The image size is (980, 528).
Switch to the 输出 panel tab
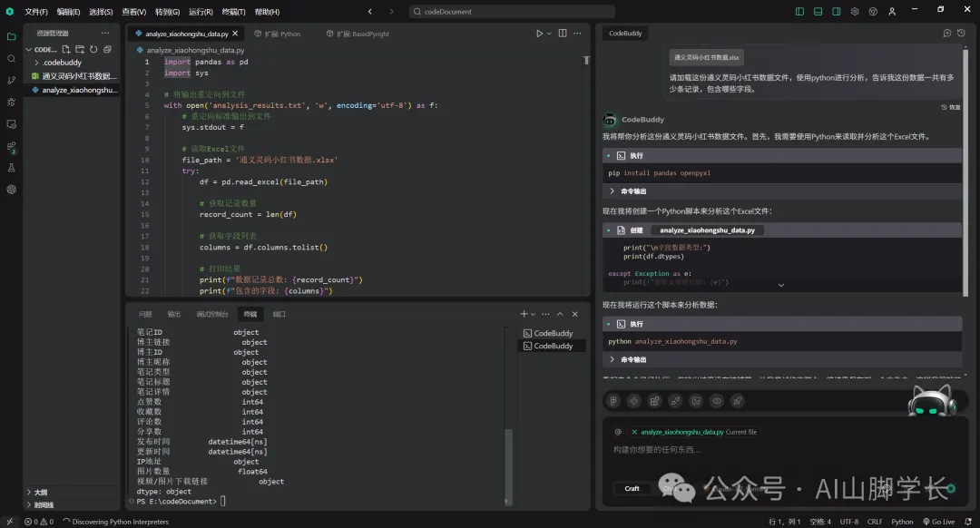pos(173,314)
